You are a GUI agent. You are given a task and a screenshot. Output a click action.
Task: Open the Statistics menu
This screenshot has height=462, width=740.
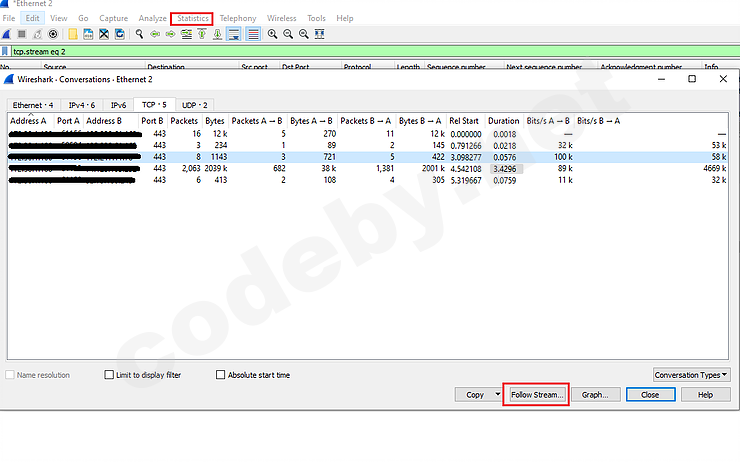[x=193, y=18]
